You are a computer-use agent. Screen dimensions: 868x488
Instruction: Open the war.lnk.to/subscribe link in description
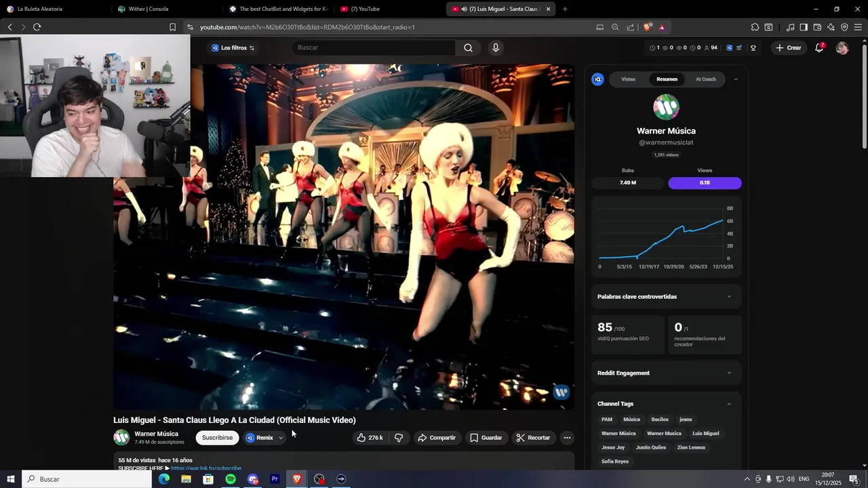206,468
